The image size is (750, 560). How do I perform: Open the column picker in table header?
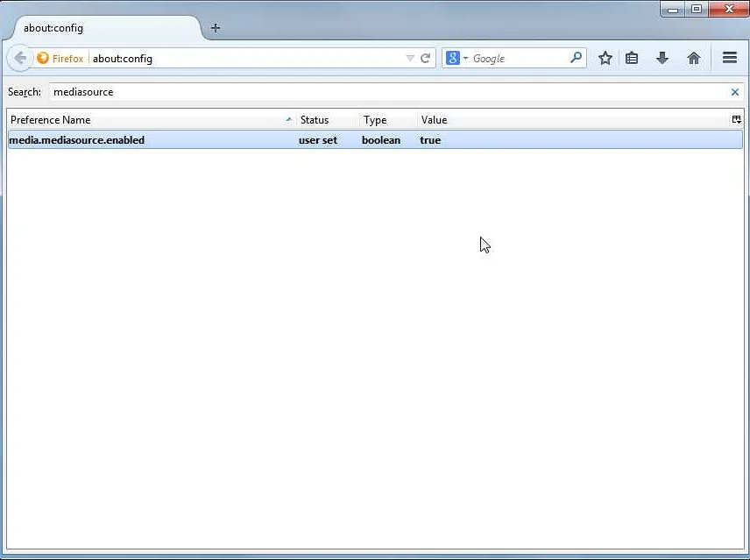click(736, 120)
